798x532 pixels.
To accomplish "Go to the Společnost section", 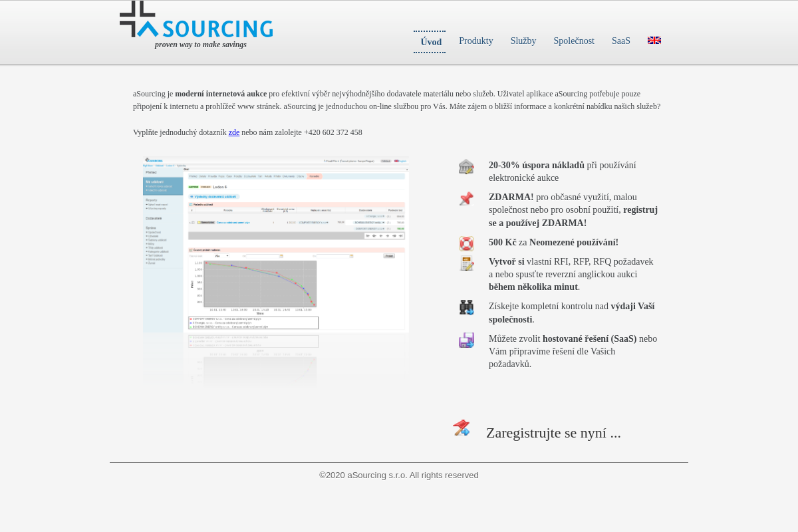I will 573,41.
